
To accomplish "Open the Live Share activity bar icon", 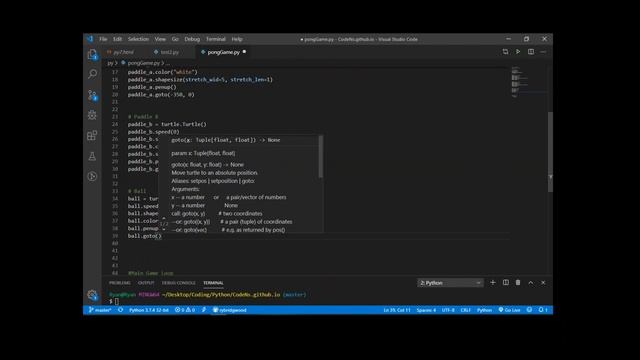I will [92, 176].
